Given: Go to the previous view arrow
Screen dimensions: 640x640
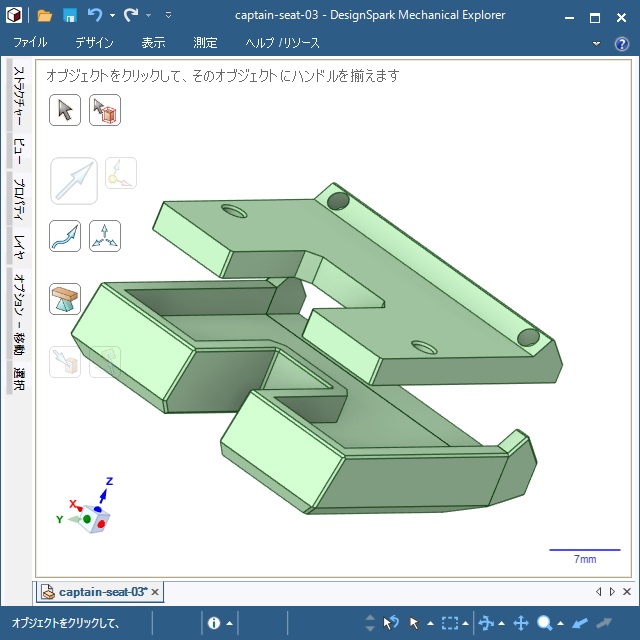Looking at the screenshot, I should pos(580,623).
